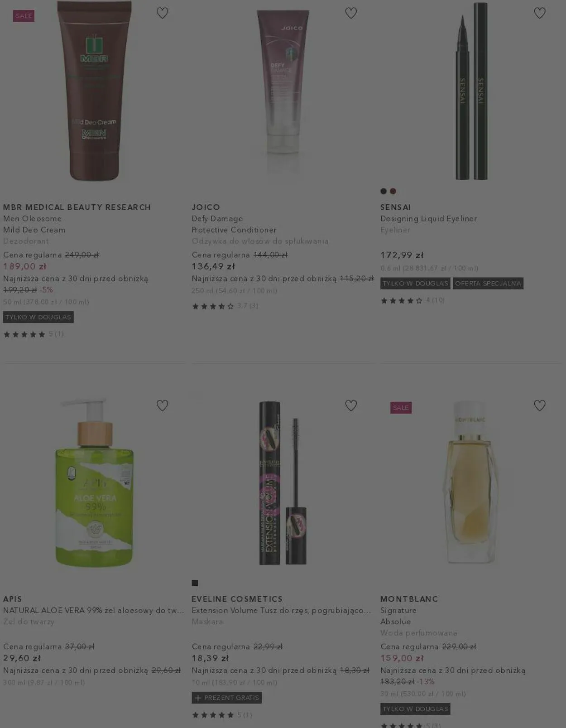The width and height of the screenshot is (566, 728).
Task: Add MBR Mild Deo Cream to wishlist
Action: (x=162, y=13)
